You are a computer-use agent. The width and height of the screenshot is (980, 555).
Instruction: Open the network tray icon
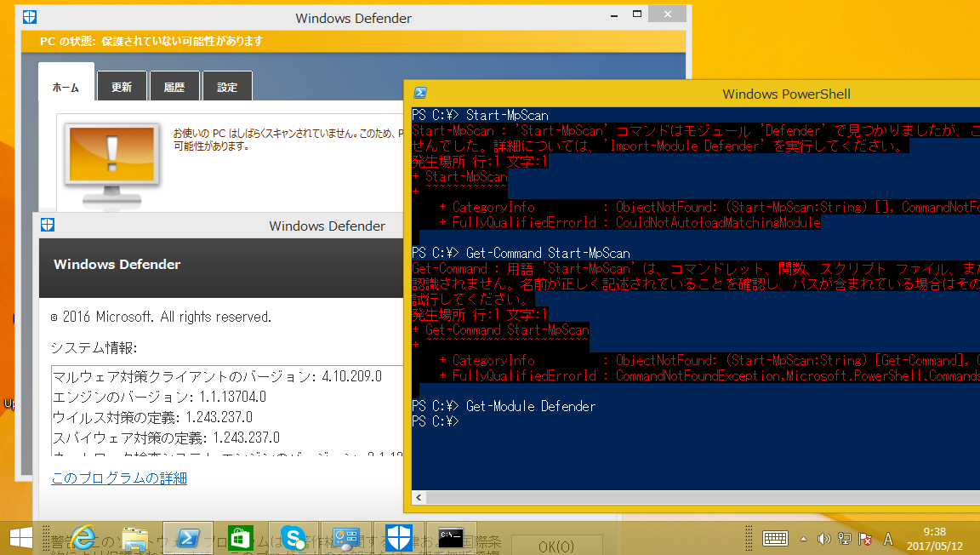[845, 539]
